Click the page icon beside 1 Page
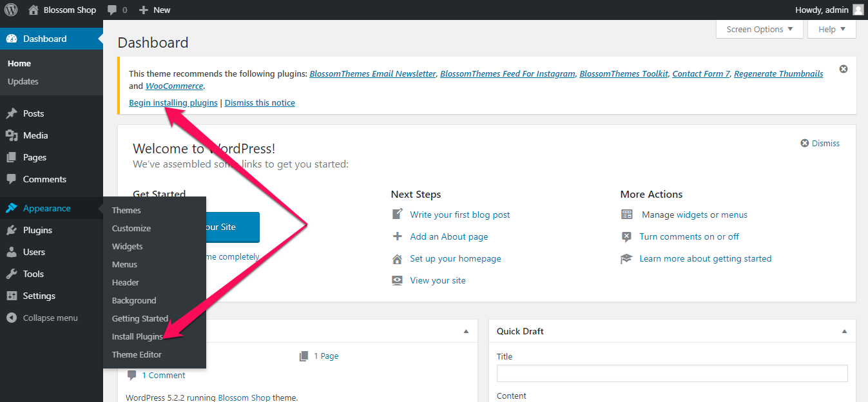The width and height of the screenshot is (868, 402). pyautogui.click(x=304, y=356)
